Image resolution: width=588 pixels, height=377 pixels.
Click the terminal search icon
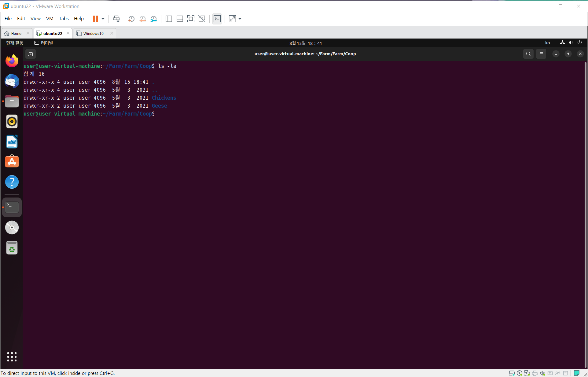(528, 54)
